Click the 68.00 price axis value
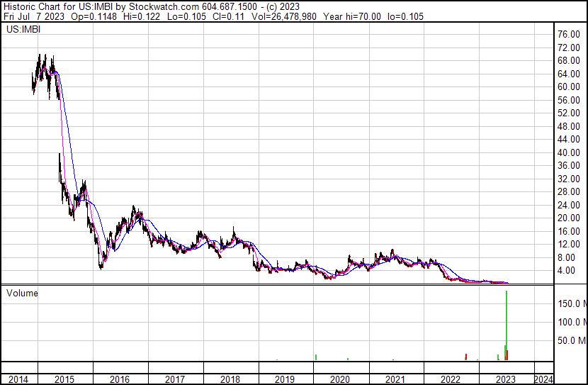Screen dimensions: 588x385 (569, 61)
